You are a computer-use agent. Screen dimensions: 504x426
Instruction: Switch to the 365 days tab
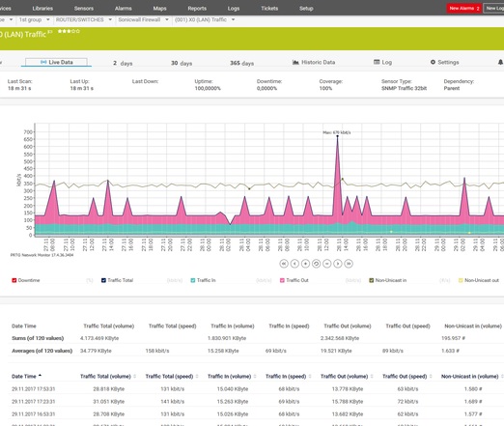point(241,63)
